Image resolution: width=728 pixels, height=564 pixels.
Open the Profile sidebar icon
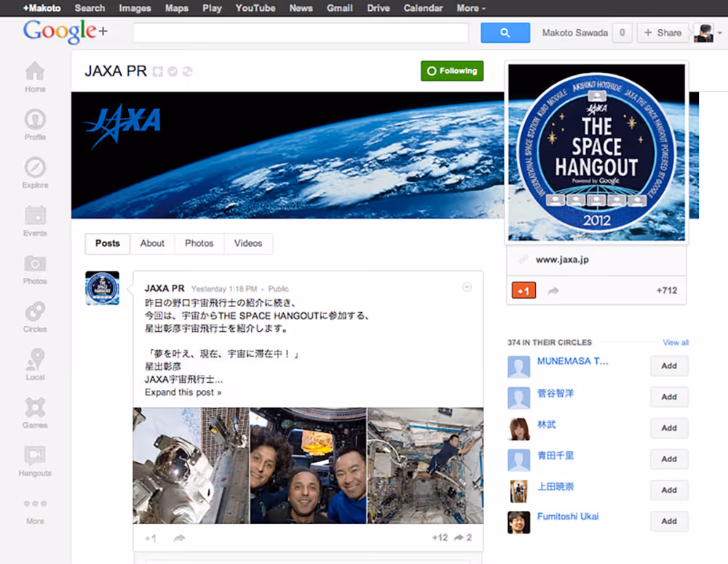point(35,124)
